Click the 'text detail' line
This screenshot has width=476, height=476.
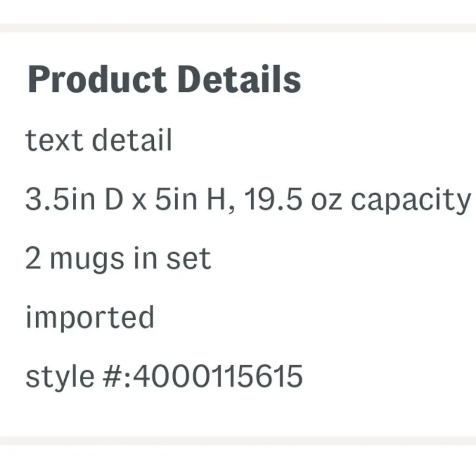[99, 140]
